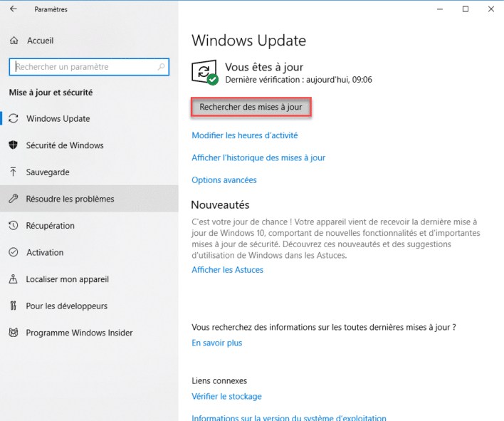Click the Programme Windows Insider icon
Image resolution: width=504 pixels, height=421 pixels.
[x=13, y=333]
